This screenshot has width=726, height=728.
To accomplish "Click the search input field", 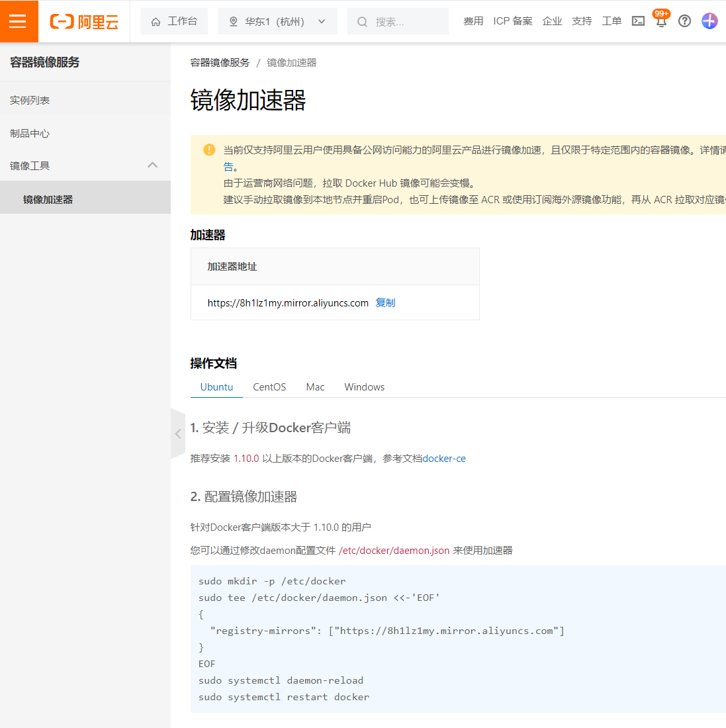I will 398,21.
